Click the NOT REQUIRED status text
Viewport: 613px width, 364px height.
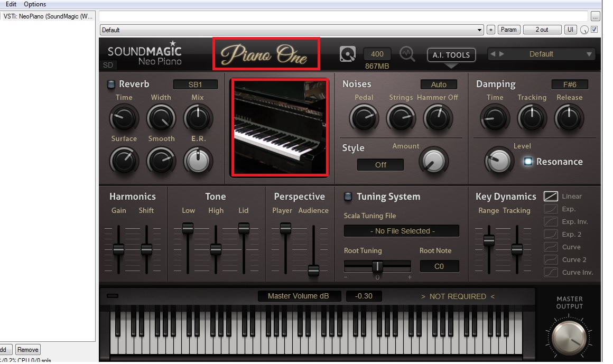[x=458, y=296]
